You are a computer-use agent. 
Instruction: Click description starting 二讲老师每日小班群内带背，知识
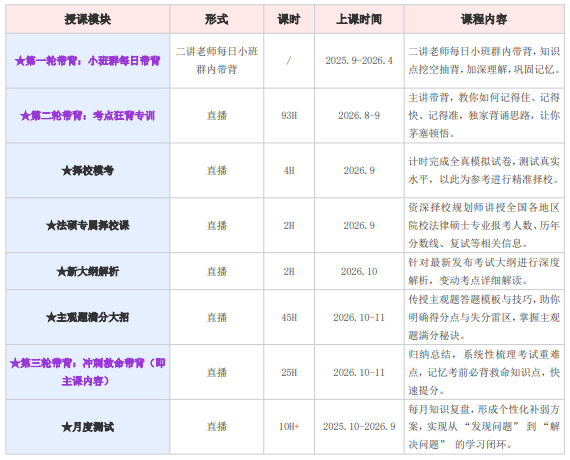click(x=484, y=60)
